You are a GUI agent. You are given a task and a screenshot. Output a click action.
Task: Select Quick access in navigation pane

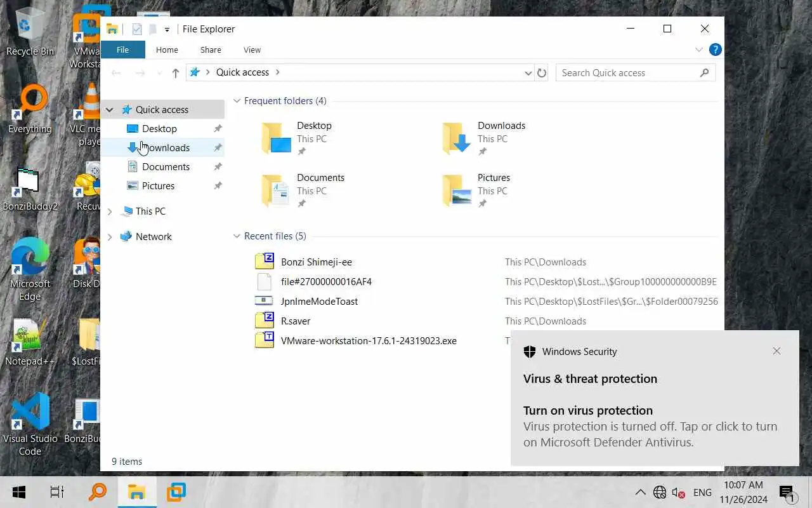tap(162, 109)
